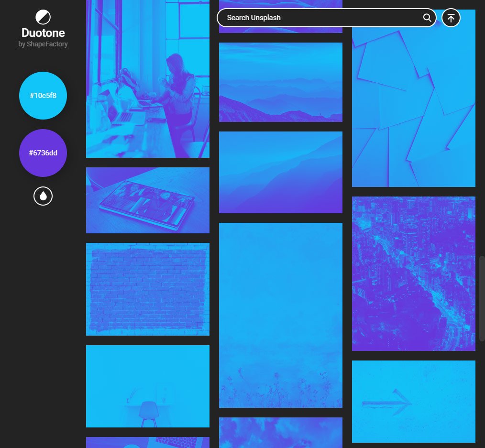Select the brick wall photo

[147, 289]
